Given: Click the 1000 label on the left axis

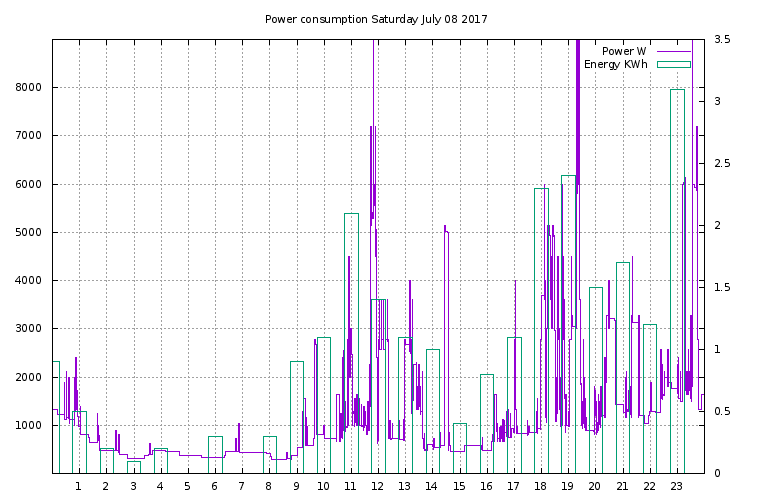Looking at the screenshot, I should click(x=28, y=426).
